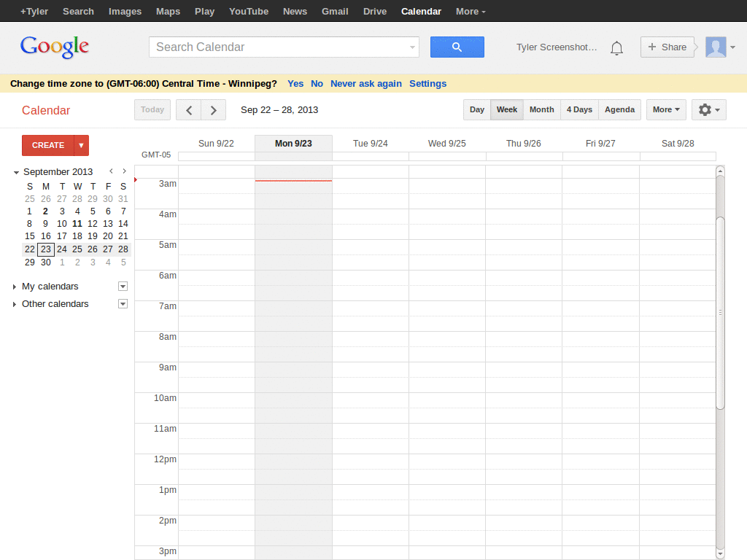Viewport: 747px width, 560px height.
Task: Go to the previous week arrow
Action: click(189, 110)
